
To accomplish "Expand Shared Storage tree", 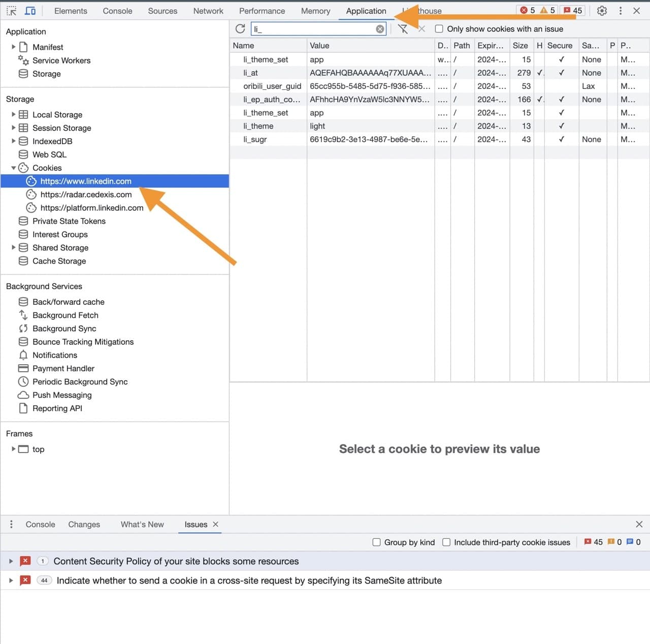I will point(13,247).
